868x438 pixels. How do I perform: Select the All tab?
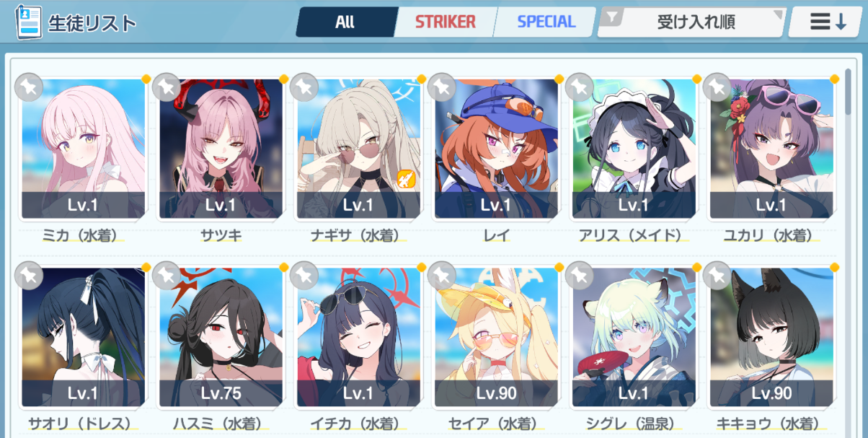(345, 22)
